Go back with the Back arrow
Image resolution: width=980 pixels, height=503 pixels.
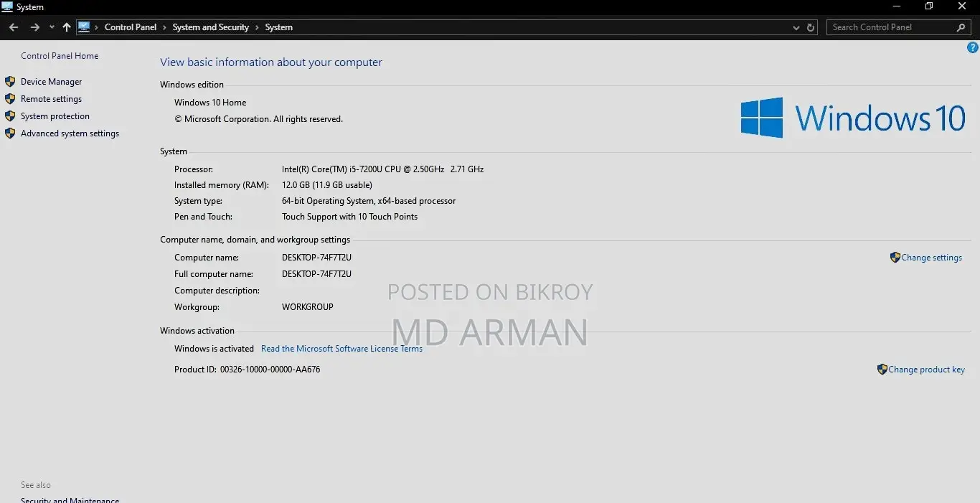pos(14,27)
